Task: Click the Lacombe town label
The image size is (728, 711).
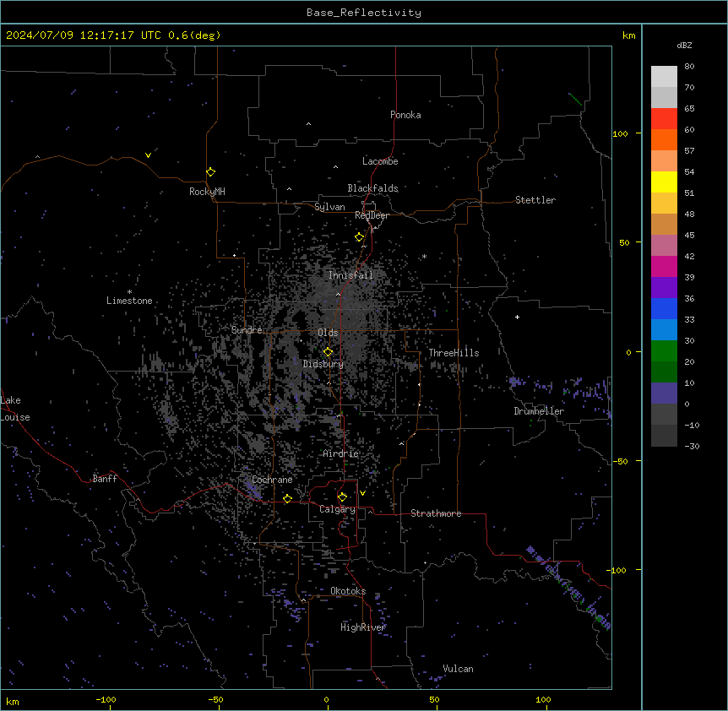Action: click(x=380, y=161)
